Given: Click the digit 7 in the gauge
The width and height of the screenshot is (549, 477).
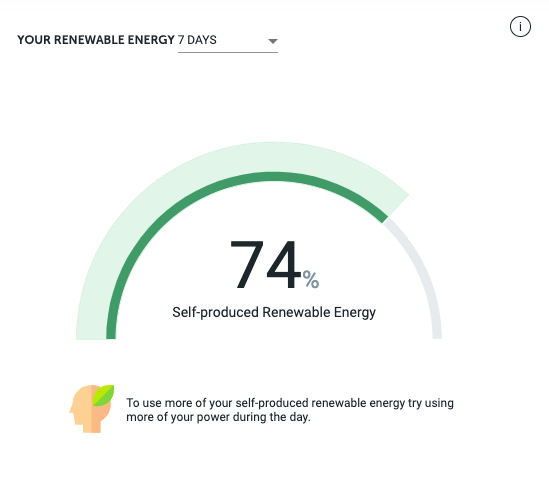Looking at the screenshot, I should click(247, 264).
